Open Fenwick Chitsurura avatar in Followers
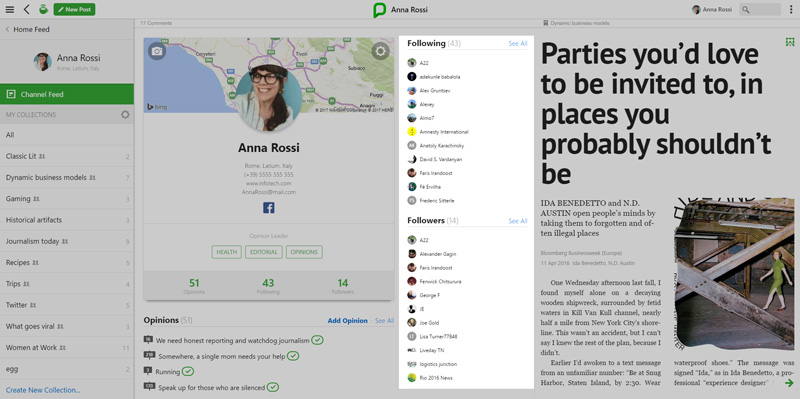 coord(412,281)
